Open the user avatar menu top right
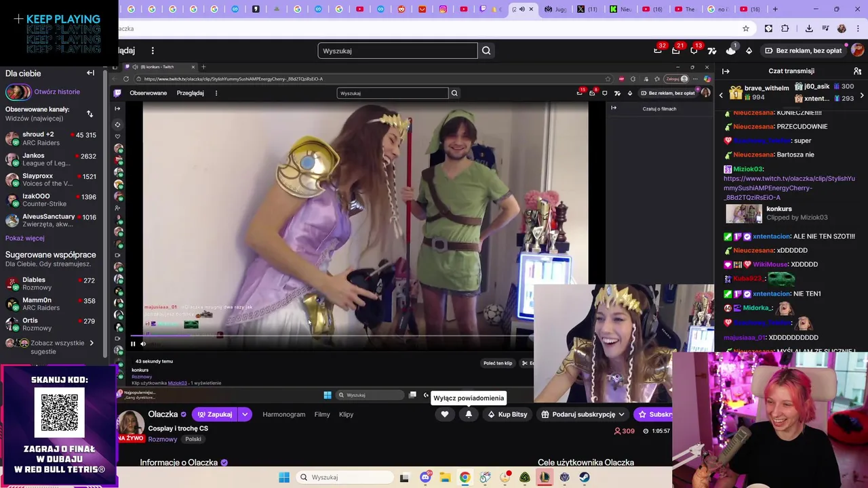Image resolution: width=868 pixels, height=488 pixels. point(857,50)
